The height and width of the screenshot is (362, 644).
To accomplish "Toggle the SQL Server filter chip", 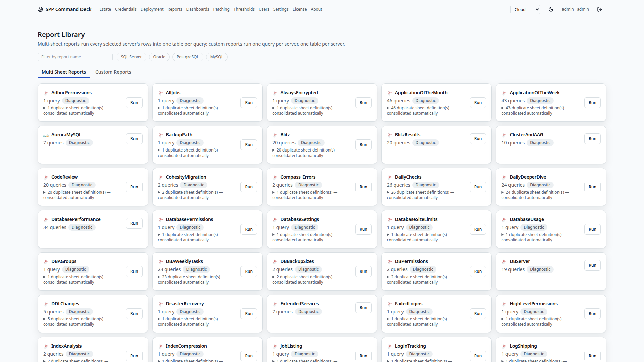I will coord(131,57).
